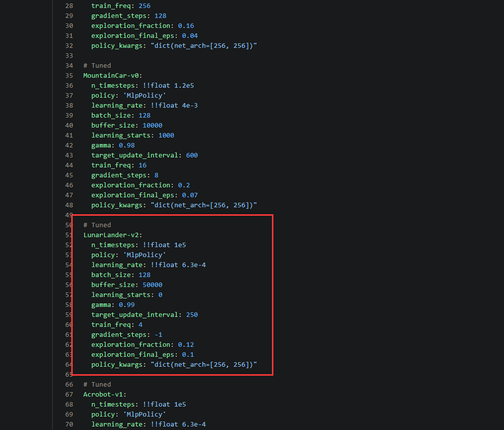Image resolution: width=504 pixels, height=430 pixels.
Task: Select line number 48 in the gutter
Action: [x=69, y=205]
